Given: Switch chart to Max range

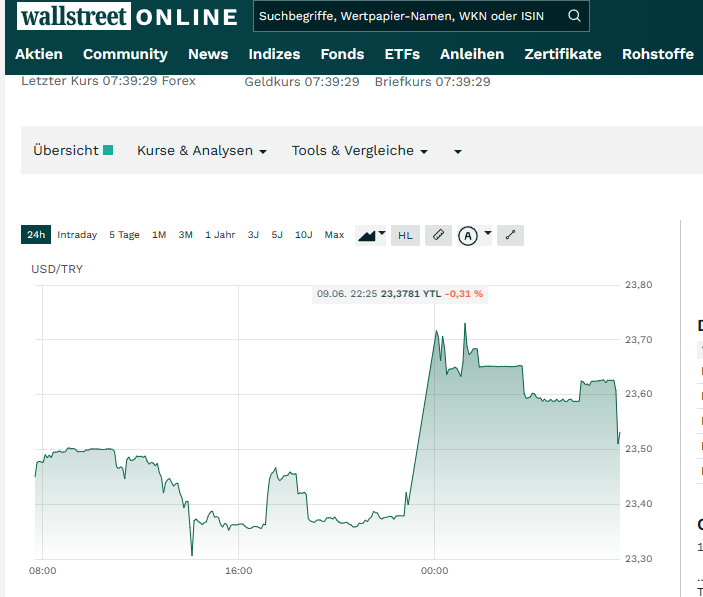Looking at the screenshot, I should (334, 235).
